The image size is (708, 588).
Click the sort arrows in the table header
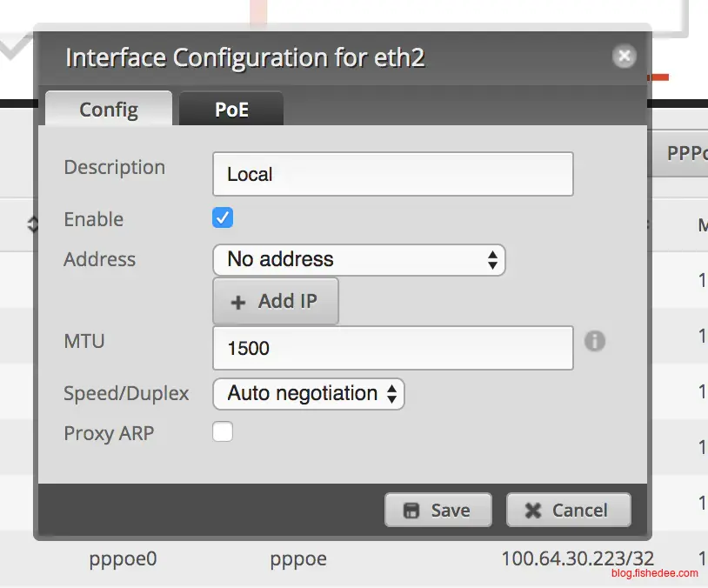pyautogui.click(x=34, y=224)
